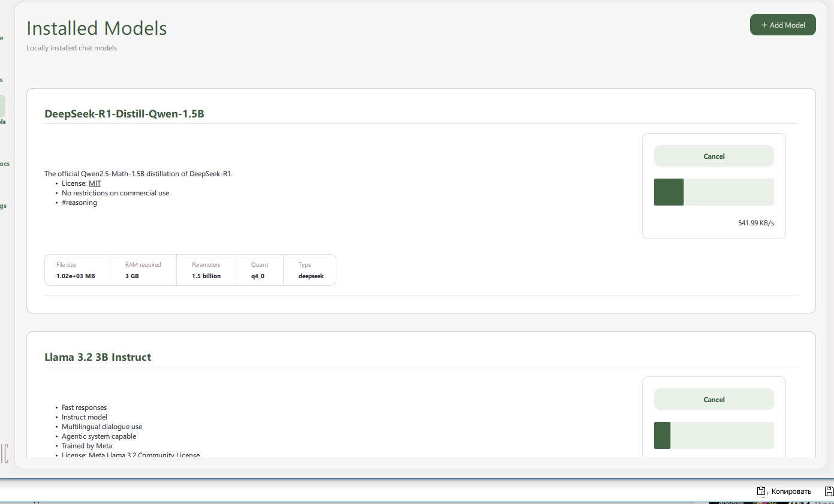This screenshot has height=504, width=834.
Task: Click the File size 1.02e+03 MB cell
Action: tap(77, 270)
